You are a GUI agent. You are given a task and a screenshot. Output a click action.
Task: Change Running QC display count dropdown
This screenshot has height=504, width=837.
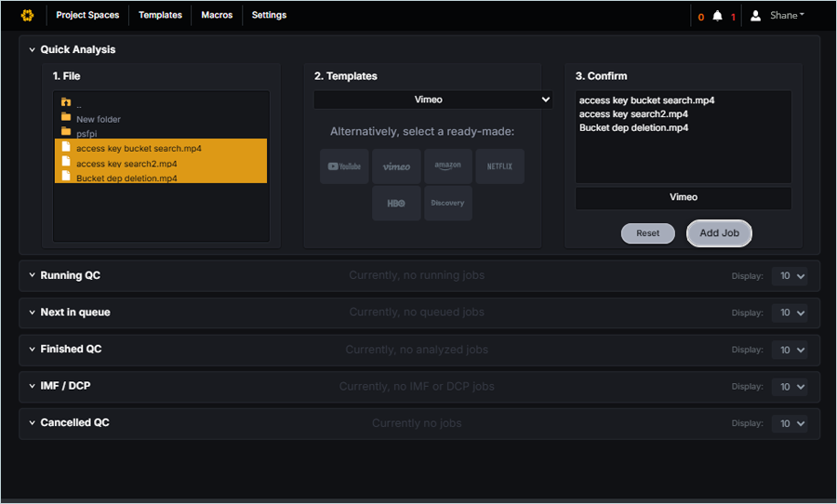point(790,276)
